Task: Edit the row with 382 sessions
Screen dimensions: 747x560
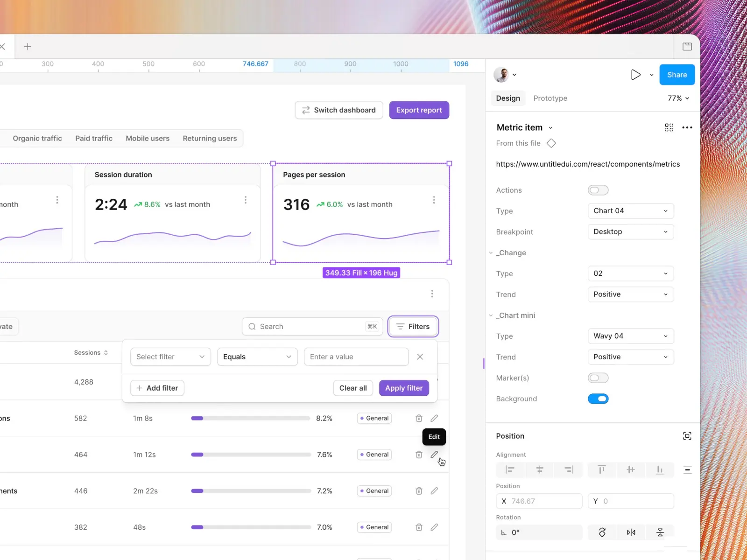Action: pyautogui.click(x=434, y=527)
